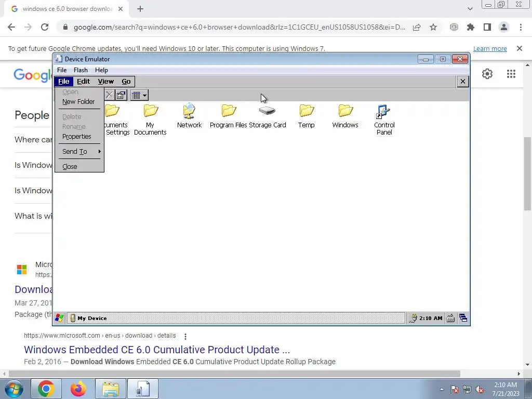The height and width of the screenshot is (399, 532).
Task: Open Chrome's three-dot menu
Action: 521,27
